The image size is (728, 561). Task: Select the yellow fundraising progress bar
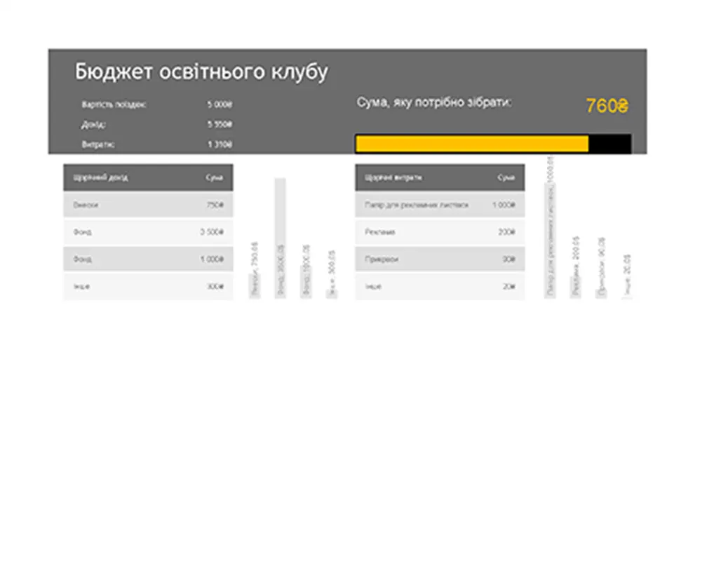tap(471, 144)
